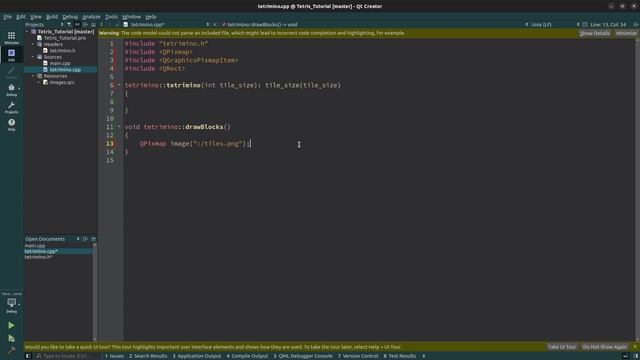Open the 1 Issues output pane

[114, 356]
